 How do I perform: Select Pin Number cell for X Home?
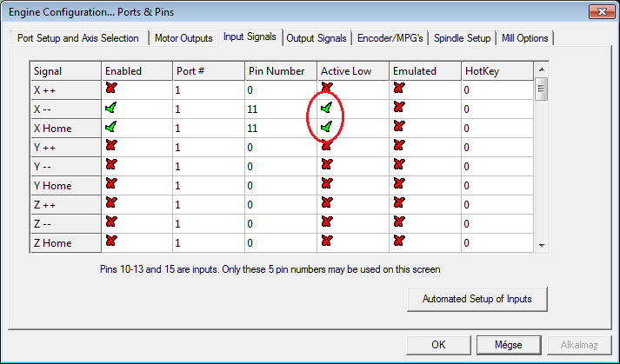[278, 128]
